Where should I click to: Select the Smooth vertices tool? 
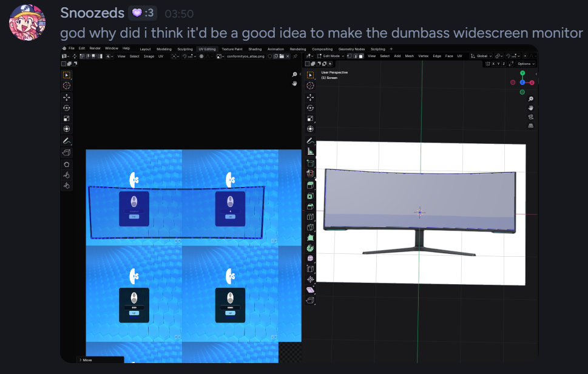310,259
